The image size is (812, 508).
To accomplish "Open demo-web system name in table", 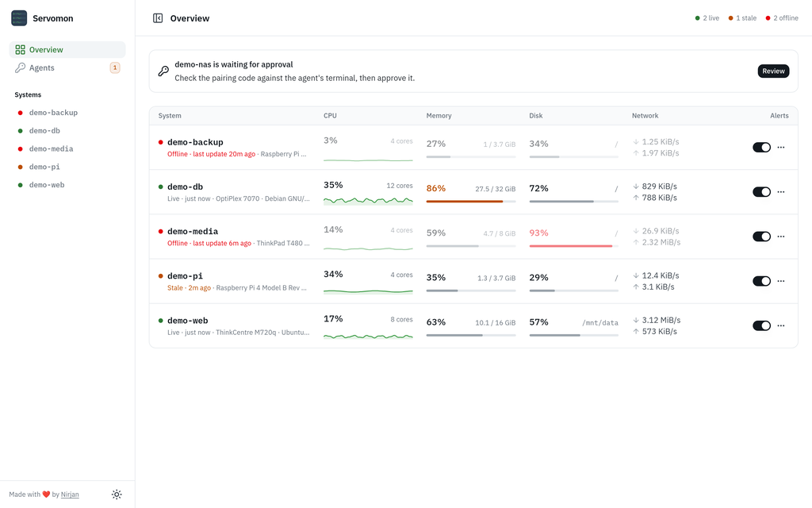I will [x=187, y=321].
